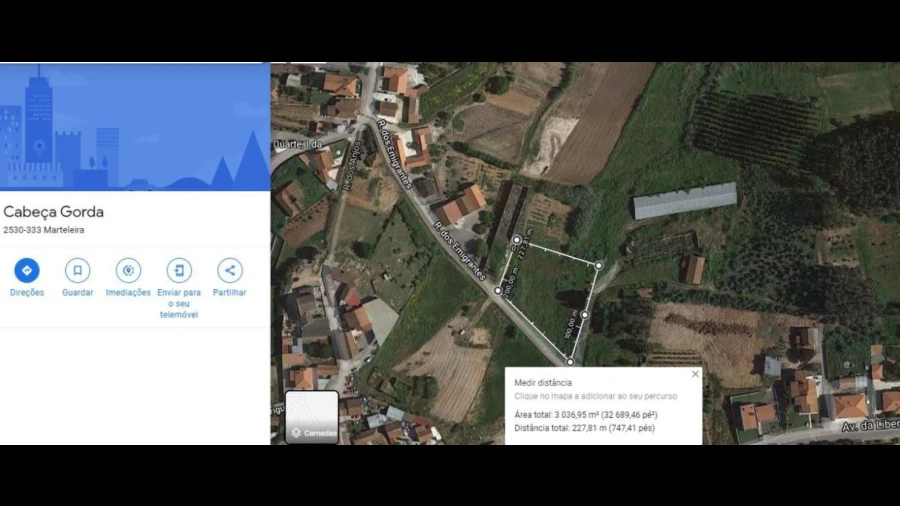Click the Av. da Liberdade street label
The image size is (900, 506).
(x=871, y=426)
